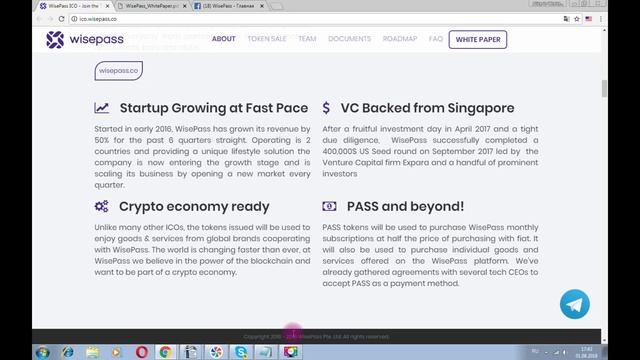This screenshot has height=360, width=640.
Task: Click the scrollbar down arrow
Action: pyautogui.click(x=604, y=340)
